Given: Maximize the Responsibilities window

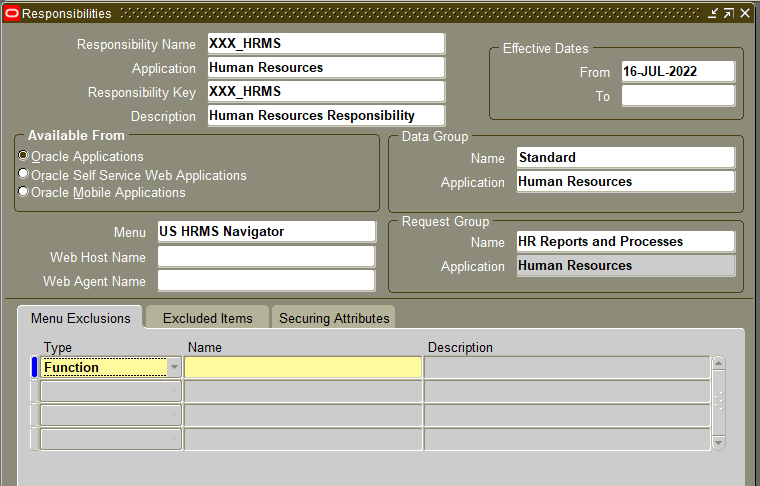Looking at the screenshot, I should point(728,13).
